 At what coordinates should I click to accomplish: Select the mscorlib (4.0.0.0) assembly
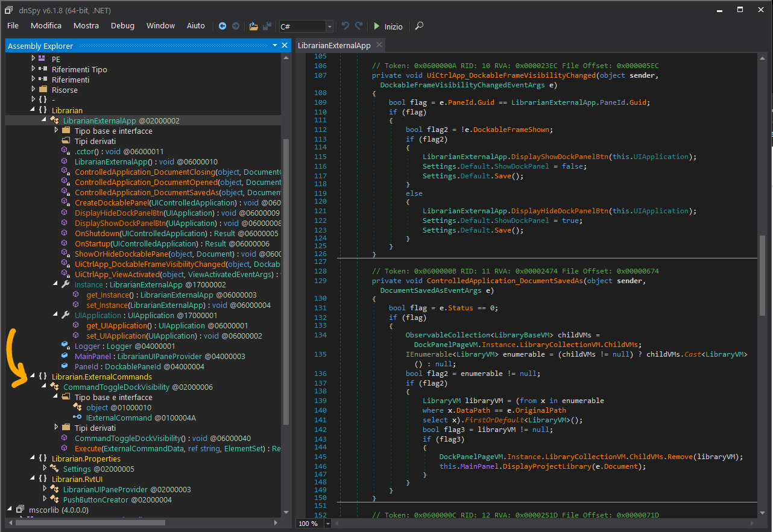(58, 510)
